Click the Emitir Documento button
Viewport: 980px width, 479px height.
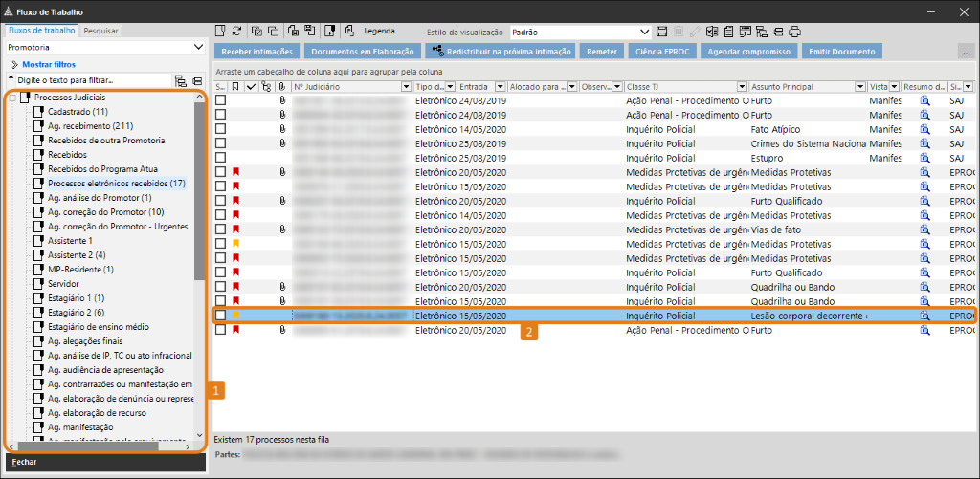[842, 51]
